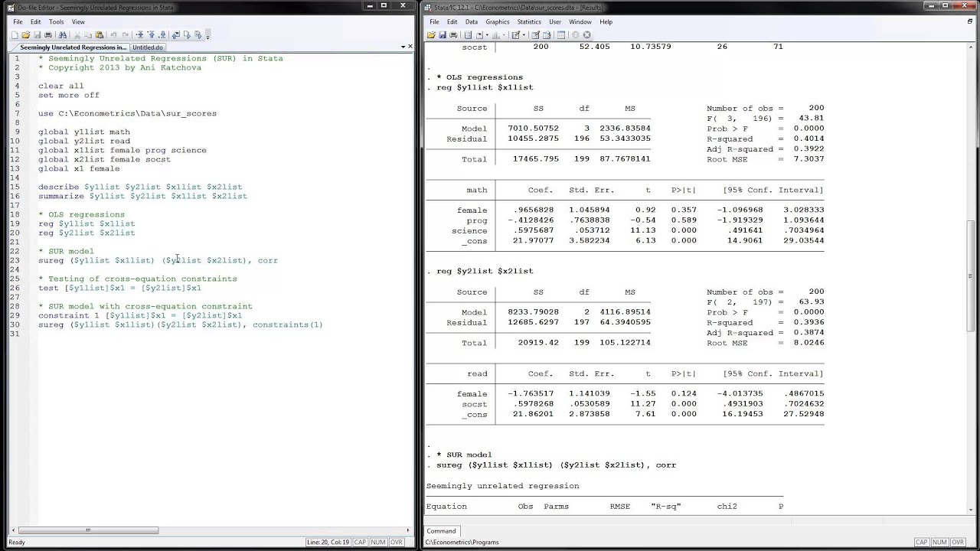The height and width of the screenshot is (551, 980).
Task: Click the greyed Go (clear -more-) icon in Stata
Action: pos(575,34)
